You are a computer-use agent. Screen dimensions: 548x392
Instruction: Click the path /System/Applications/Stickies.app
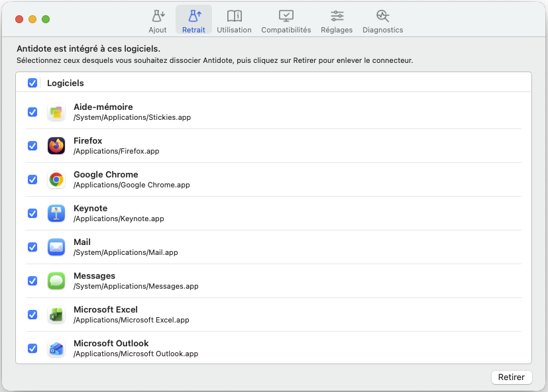point(132,117)
